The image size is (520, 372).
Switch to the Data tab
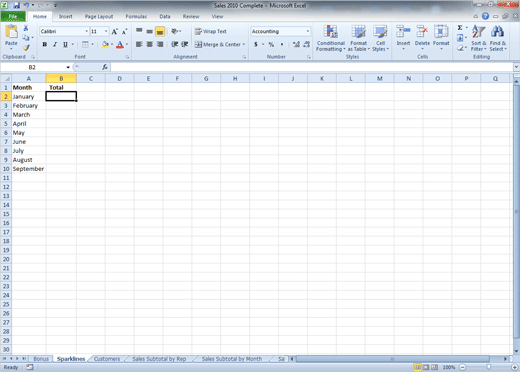[x=165, y=16]
